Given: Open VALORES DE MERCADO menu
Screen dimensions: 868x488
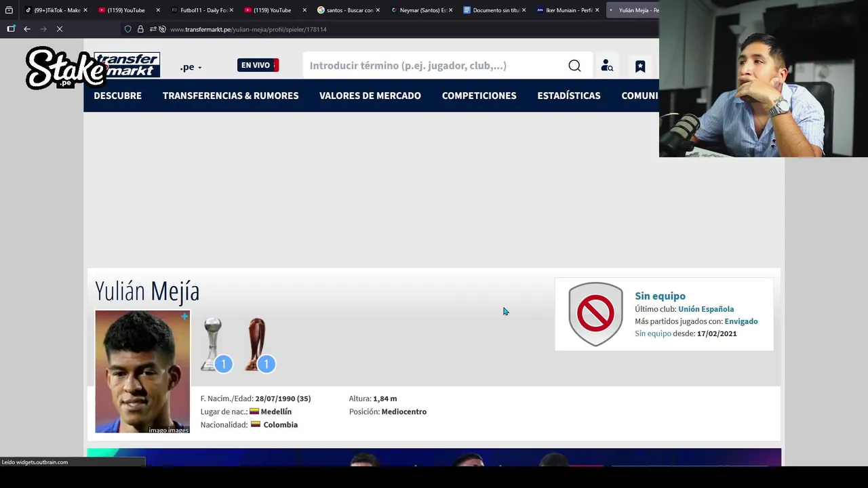Looking at the screenshot, I should pos(370,96).
